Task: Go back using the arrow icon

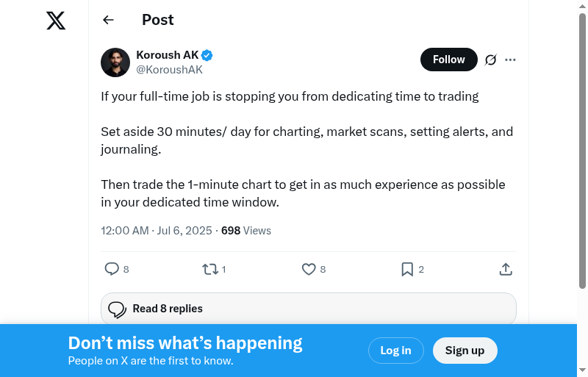Action: (x=109, y=21)
